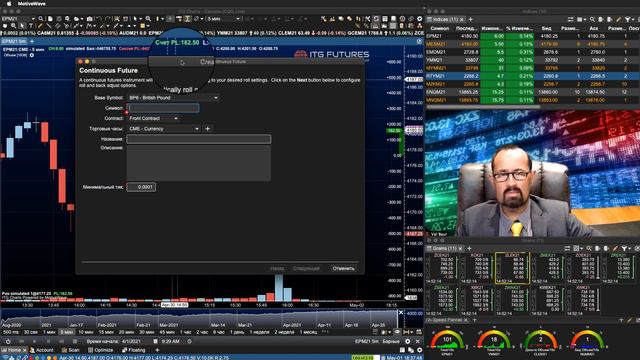
Task: Click the horizontal scrollbar under Indices table
Action: pos(482,107)
